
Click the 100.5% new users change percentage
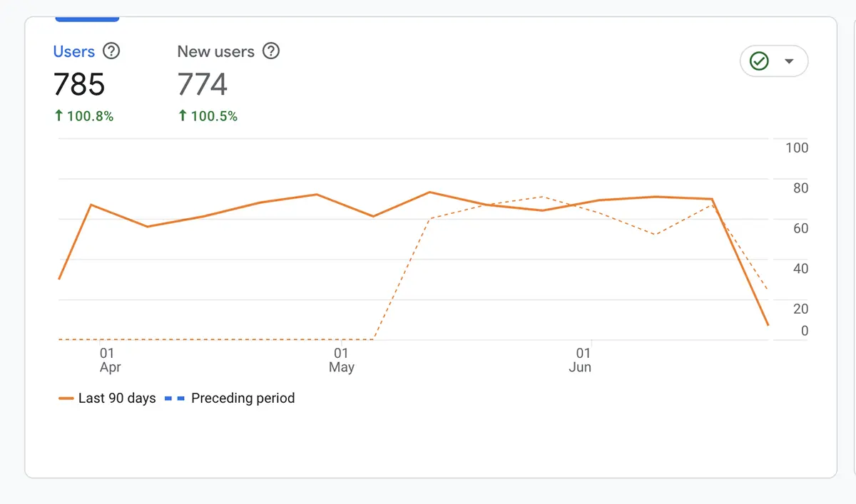(214, 116)
